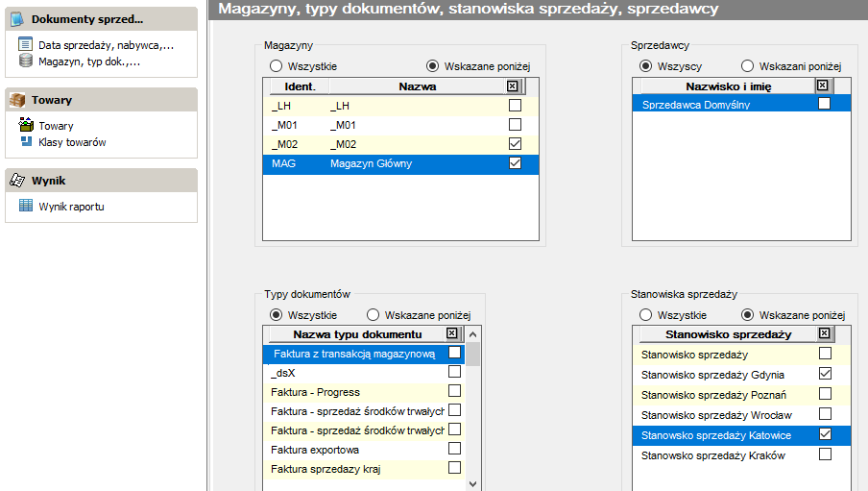Select Wskazani poniżej radio in Sprzedawcy
The height and width of the screenshot is (491, 868).
click(747, 66)
